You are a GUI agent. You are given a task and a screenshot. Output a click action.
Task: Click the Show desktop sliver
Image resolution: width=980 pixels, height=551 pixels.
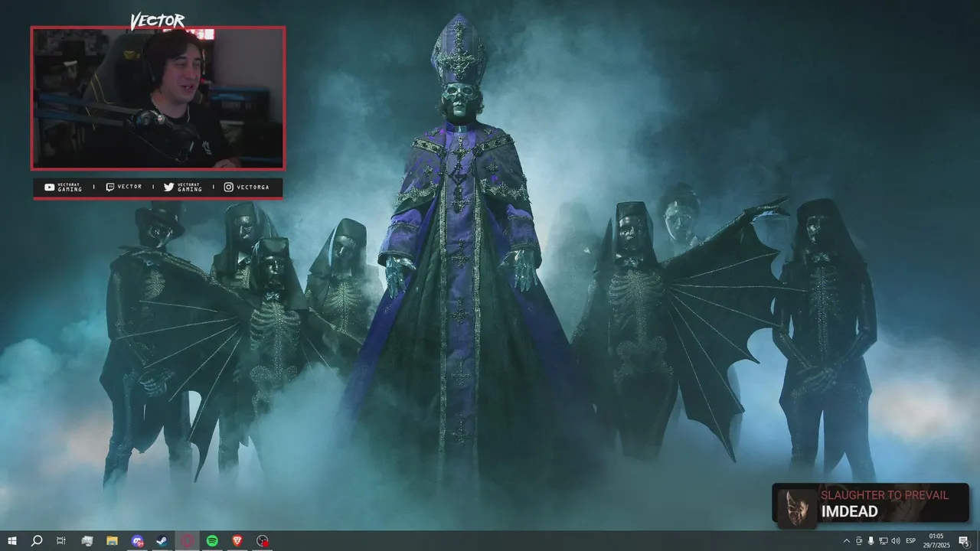(x=978, y=541)
